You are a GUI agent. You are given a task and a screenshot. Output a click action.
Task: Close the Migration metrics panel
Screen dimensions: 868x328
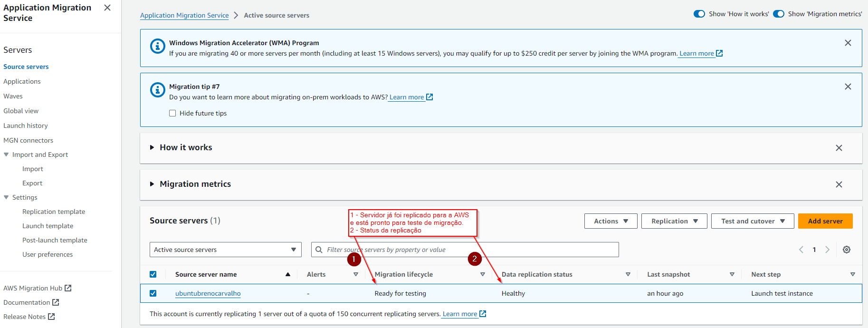[839, 184]
